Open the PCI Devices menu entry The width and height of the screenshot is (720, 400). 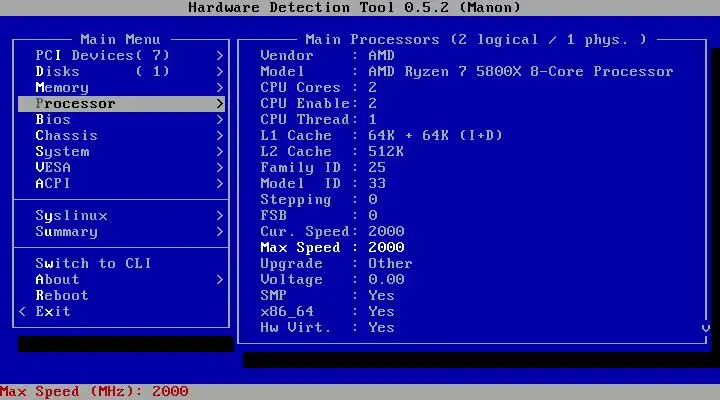tap(121, 56)
